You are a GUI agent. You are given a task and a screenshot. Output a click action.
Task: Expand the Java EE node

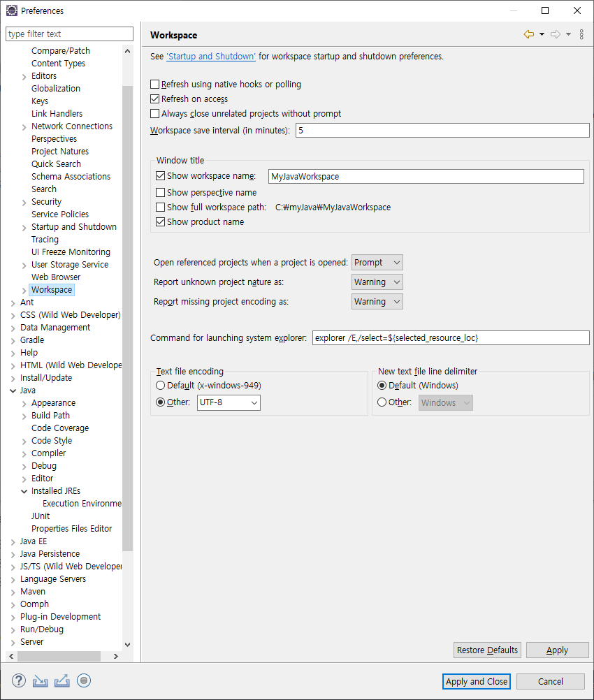click(x=13, y=542)
